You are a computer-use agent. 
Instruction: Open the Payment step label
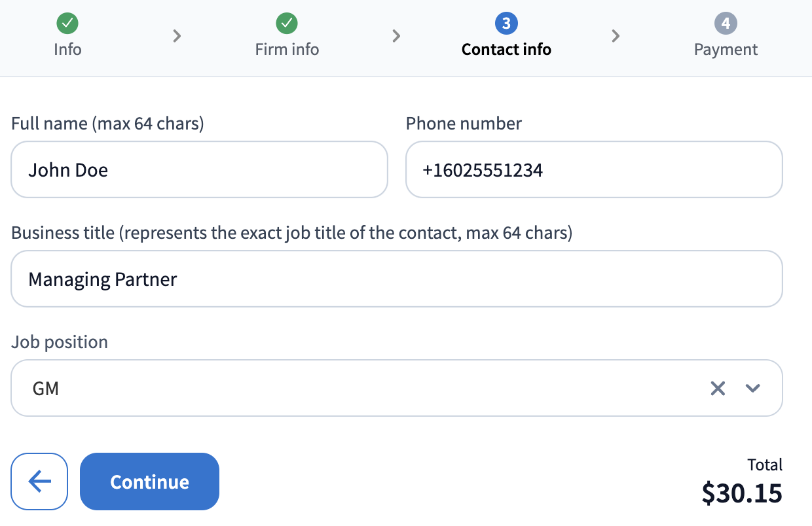pos(726,50)
